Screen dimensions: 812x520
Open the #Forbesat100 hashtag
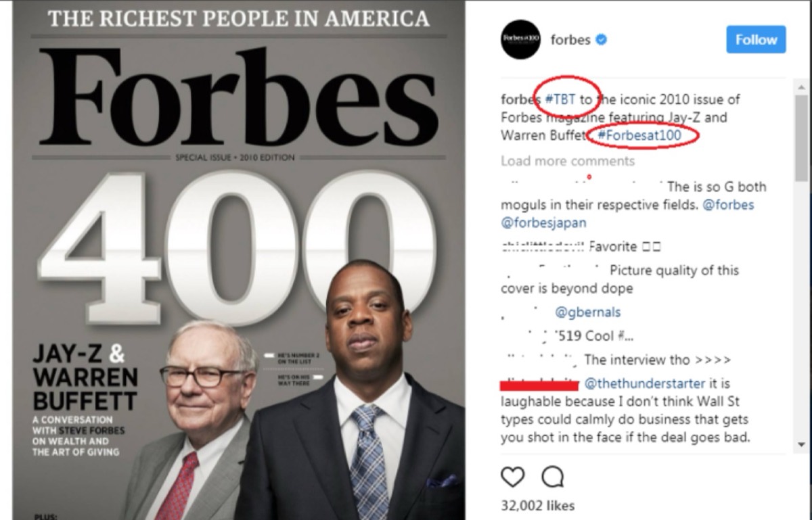647,135
